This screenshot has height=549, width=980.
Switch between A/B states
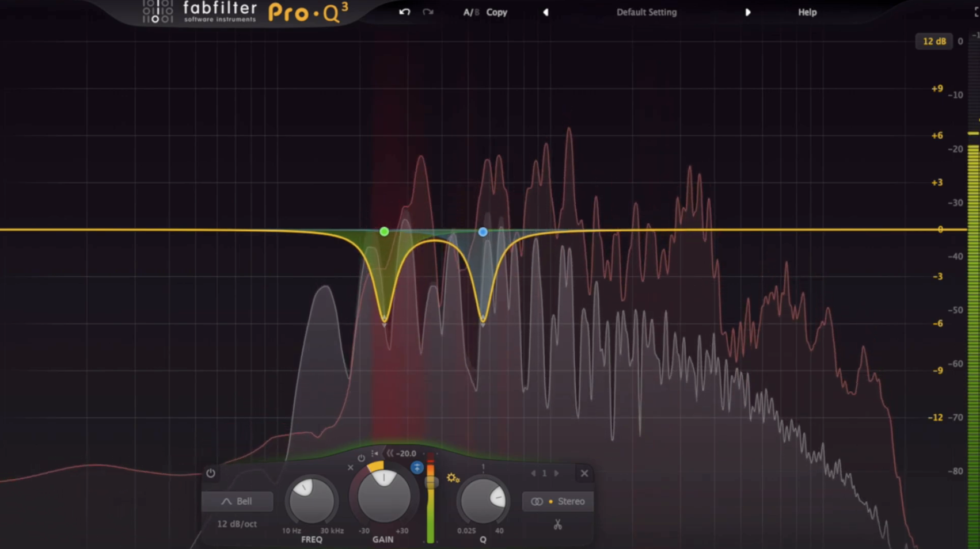(471, 12)
